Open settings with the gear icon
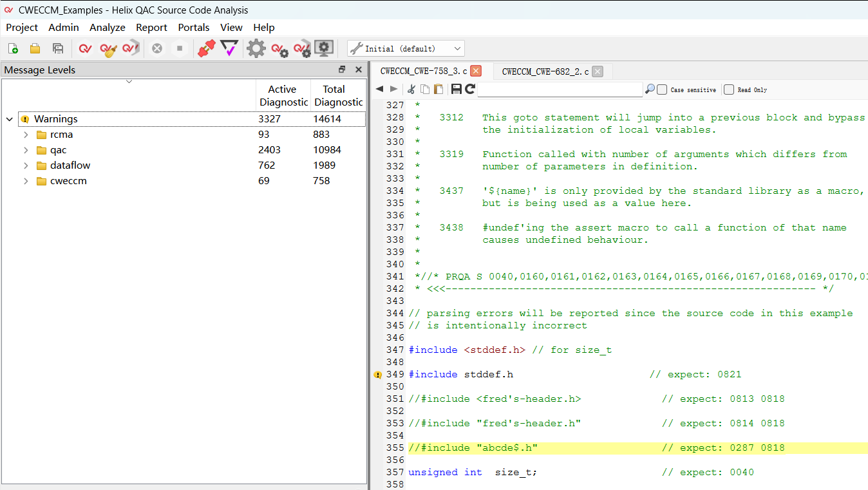Viewport: 868px width, 490px height. [x=256, y=48]
